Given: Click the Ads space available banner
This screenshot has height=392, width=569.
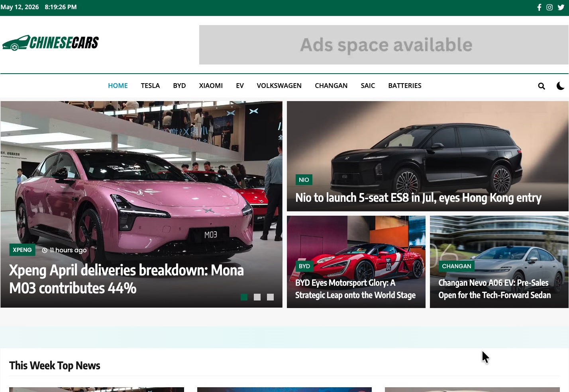Looking at the screenshot, I should tap(384, 45).
